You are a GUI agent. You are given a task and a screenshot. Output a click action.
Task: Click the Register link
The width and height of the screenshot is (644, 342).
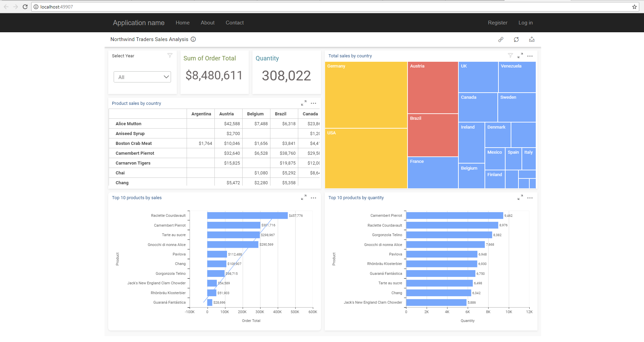[x=497, y=23]
